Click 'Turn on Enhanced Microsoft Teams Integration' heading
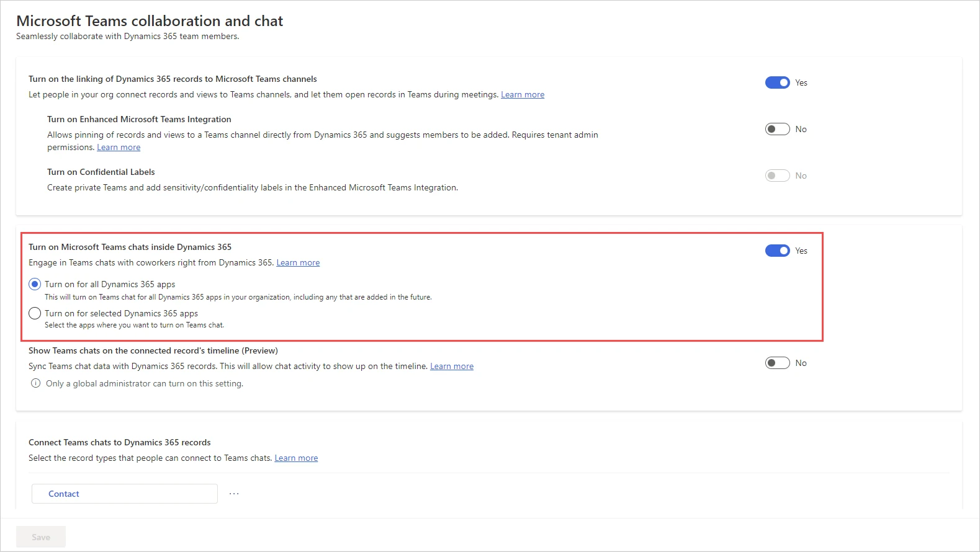This screenshot has width=980, height=552. click(x=139, y=119)
